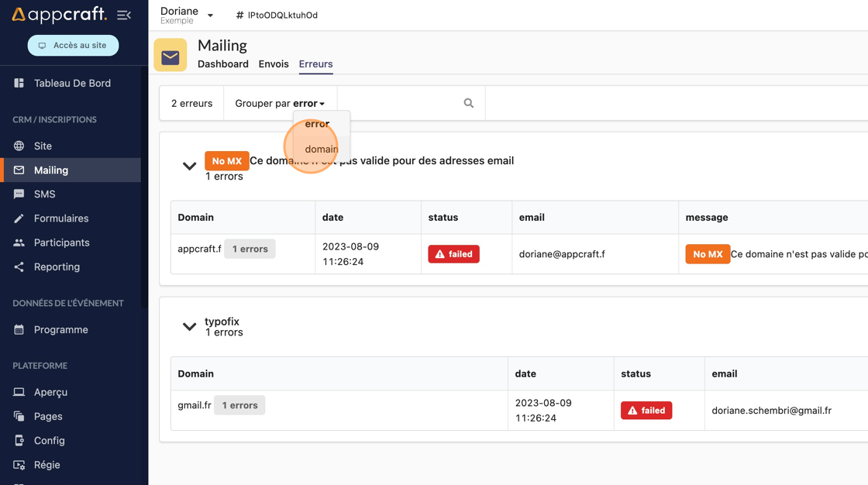Click the search magnifier icon

click(x=468, y=103)
